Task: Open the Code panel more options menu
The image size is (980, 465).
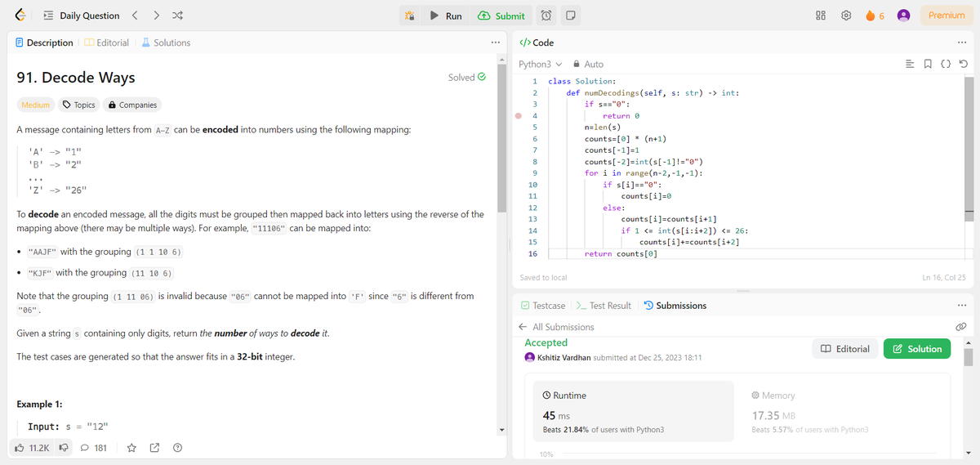Action: pos(964,42)
